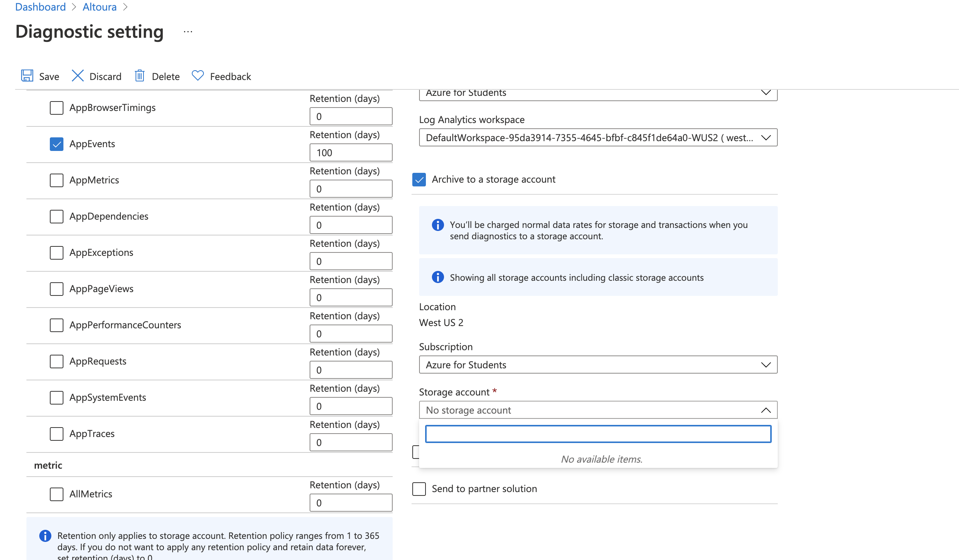Expand the Log Analytics workspace dropdown
Image resolution: width=959 pixels, height=560 pixels.
(598, 138)
